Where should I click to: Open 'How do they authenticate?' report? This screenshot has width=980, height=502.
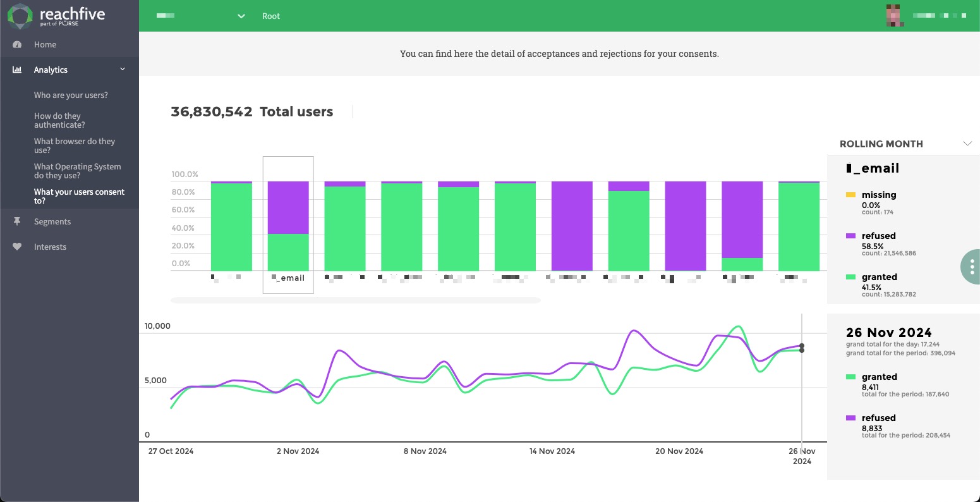click(59, 120)
